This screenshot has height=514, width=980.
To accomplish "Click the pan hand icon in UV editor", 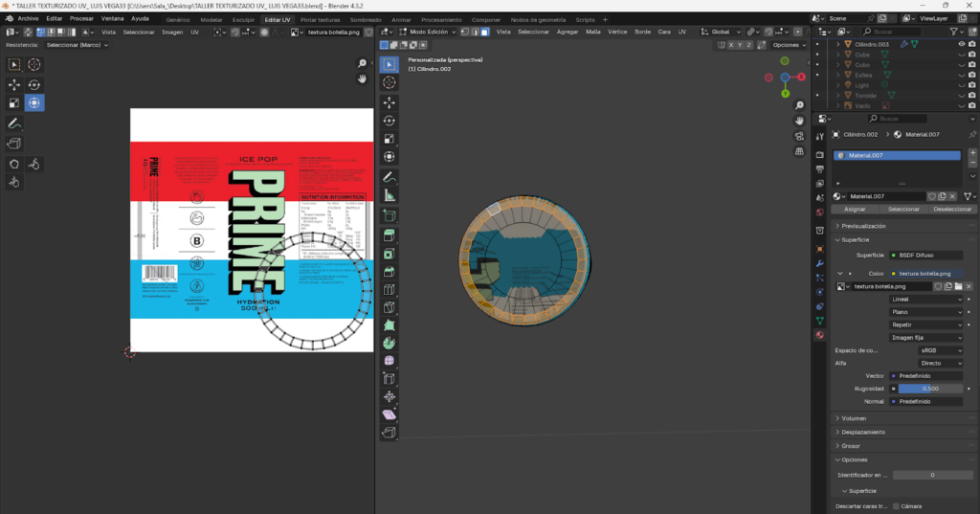I will (362, 78).
